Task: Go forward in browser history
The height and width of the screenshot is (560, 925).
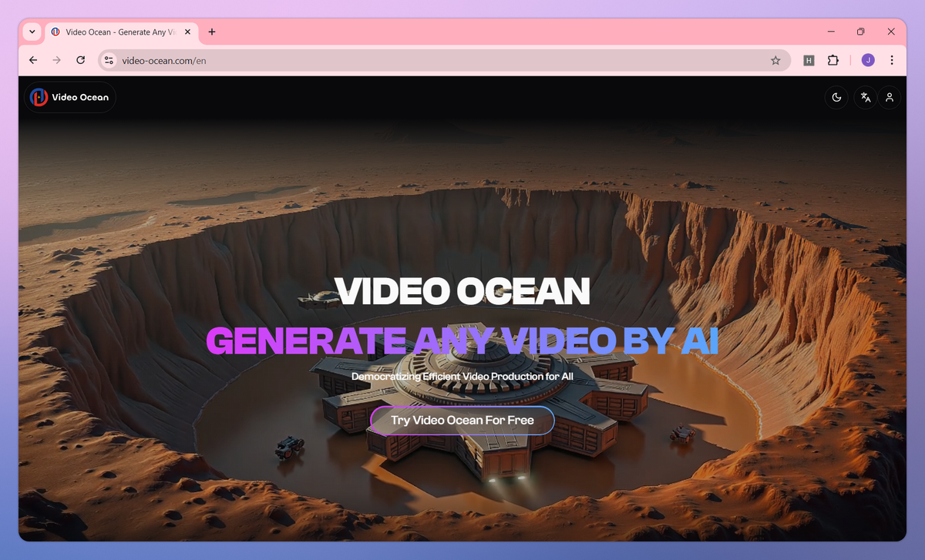Action: click(x=56, y=60)
